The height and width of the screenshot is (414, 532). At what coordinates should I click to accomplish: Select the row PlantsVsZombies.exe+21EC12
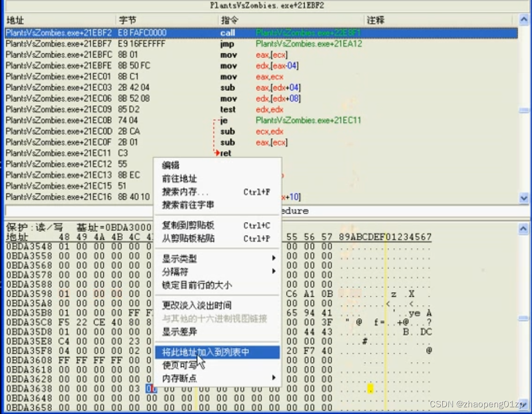tap(79, 164)
